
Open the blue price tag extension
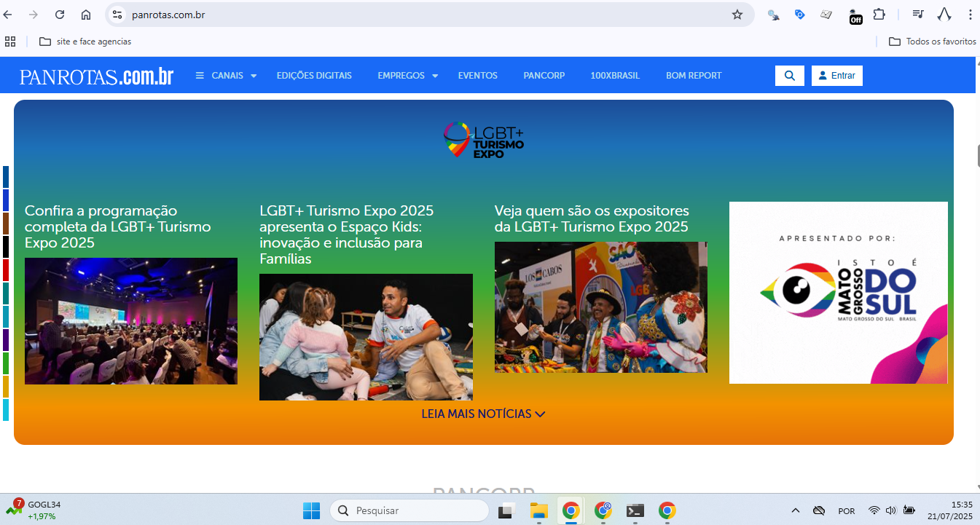click(800, 15)
